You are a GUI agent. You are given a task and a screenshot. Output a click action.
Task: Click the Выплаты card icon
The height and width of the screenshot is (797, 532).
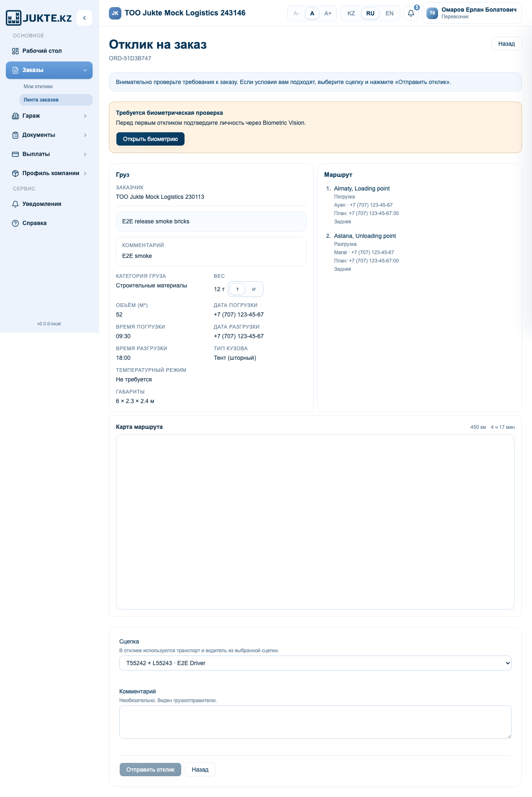pyautogui.click(x=15, y=154)
